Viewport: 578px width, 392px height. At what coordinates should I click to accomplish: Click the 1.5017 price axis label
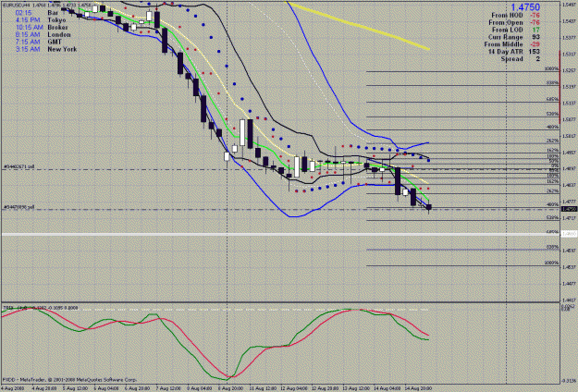coord(570,136)
